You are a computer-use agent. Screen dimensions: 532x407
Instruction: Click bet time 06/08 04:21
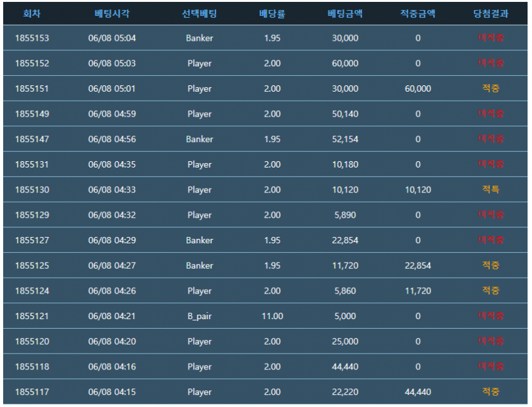tap(112, 316)
